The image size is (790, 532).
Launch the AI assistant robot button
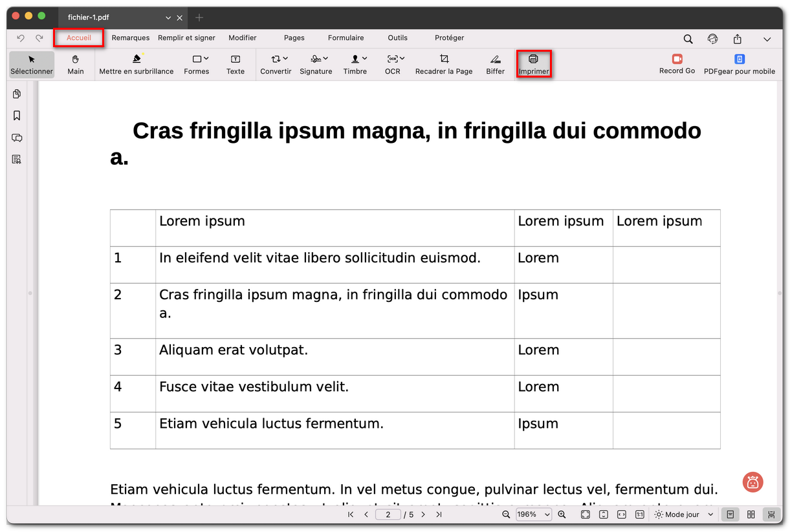752,482
